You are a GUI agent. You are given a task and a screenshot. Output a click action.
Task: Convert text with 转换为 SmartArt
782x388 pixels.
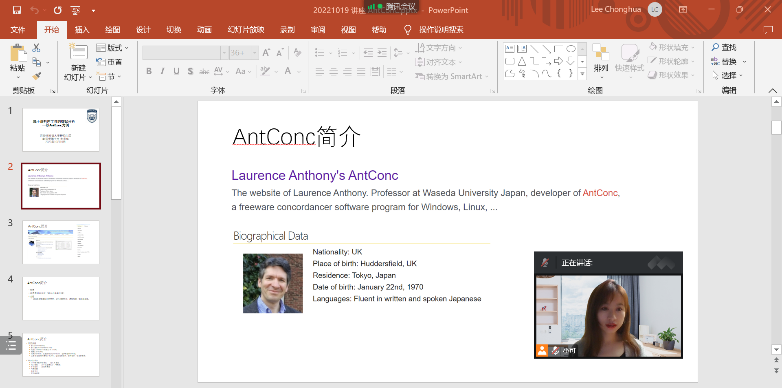pyautogui.click(x=452, y=76)
